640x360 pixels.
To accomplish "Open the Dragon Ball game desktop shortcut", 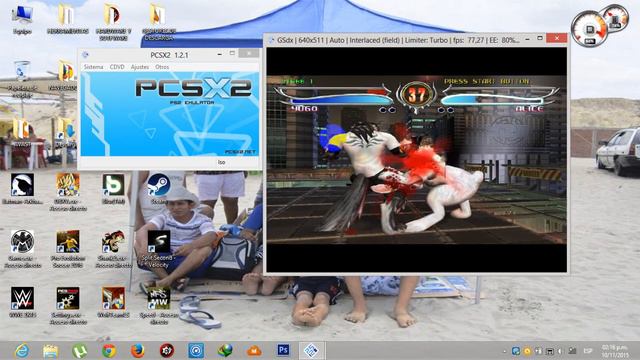I will point(68,192).
